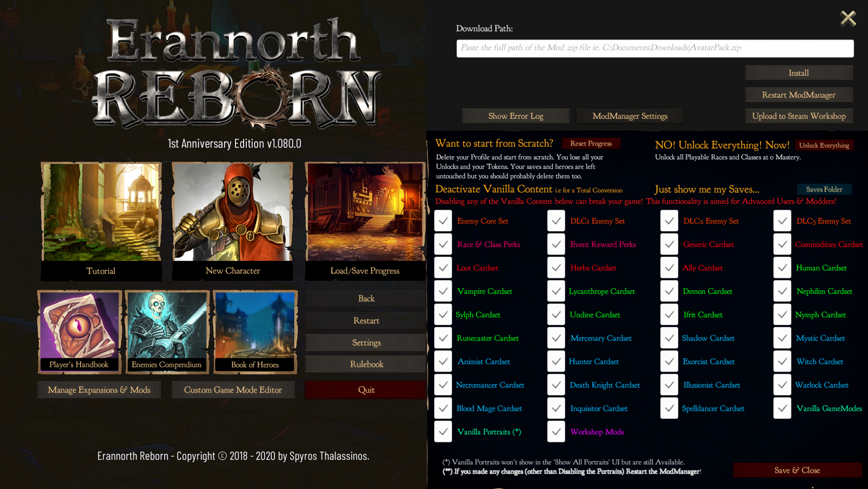Open Load/Save Progress card
This screenshot has height=489, width=868.
365,221
